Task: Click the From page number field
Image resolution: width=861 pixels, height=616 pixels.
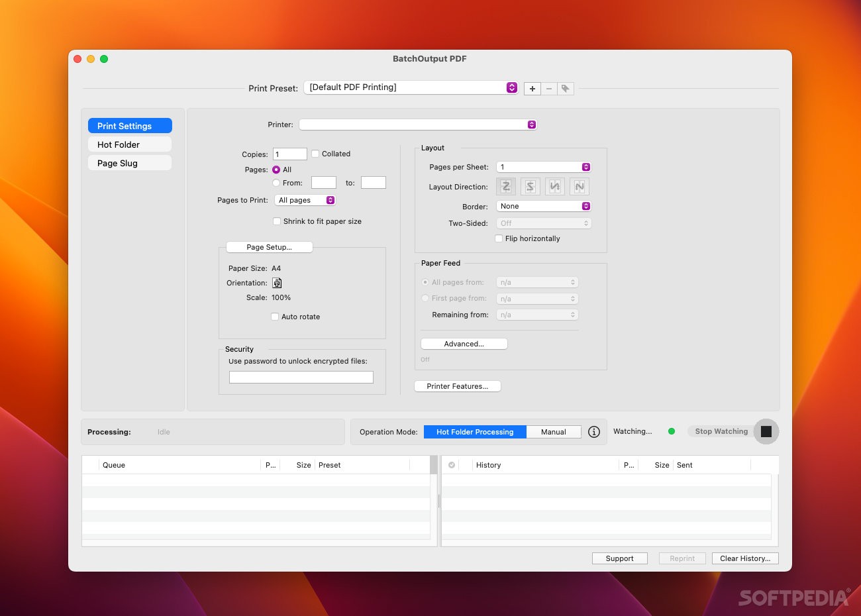Action: (x=324, y=183)
